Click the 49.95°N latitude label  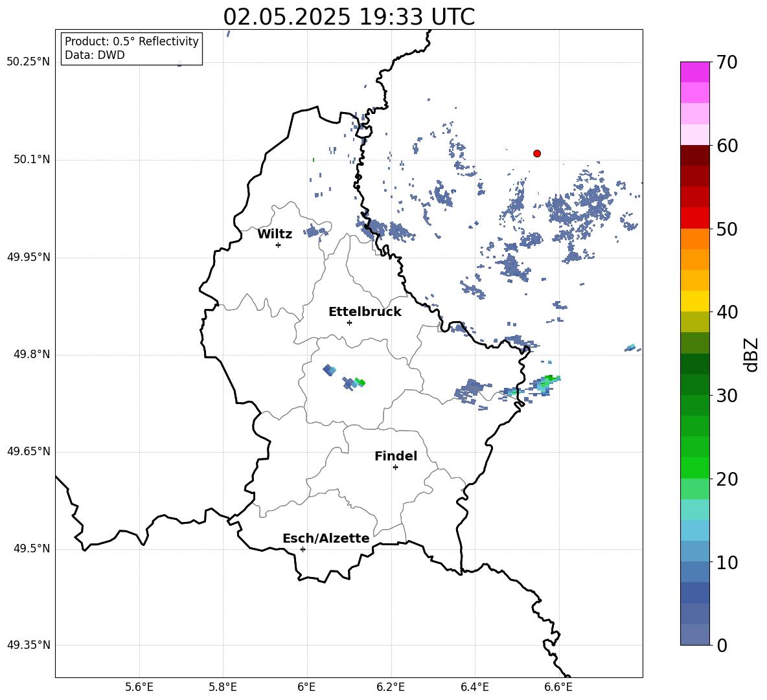point(29,257)
